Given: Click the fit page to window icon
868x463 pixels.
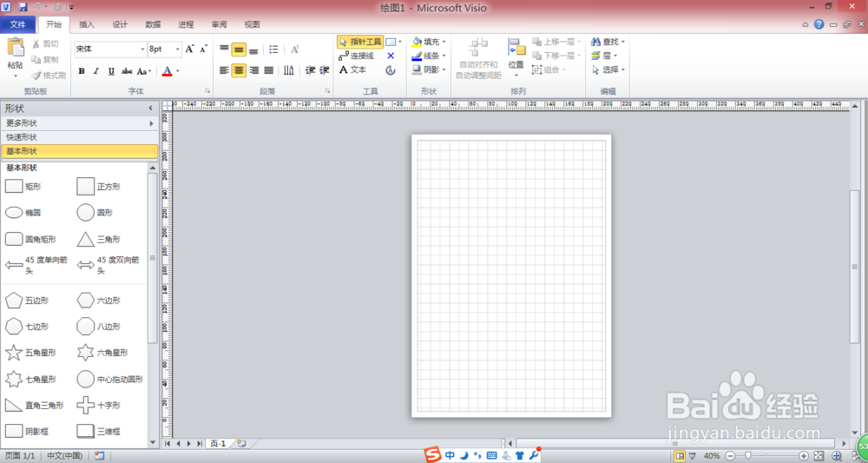Looking at the screenshot, I should click(x=819, y=456).
